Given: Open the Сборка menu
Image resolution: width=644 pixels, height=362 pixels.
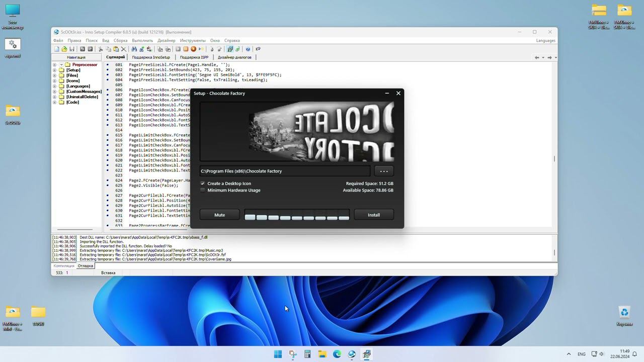Looking at the screenshot, I should pos(120,40).
